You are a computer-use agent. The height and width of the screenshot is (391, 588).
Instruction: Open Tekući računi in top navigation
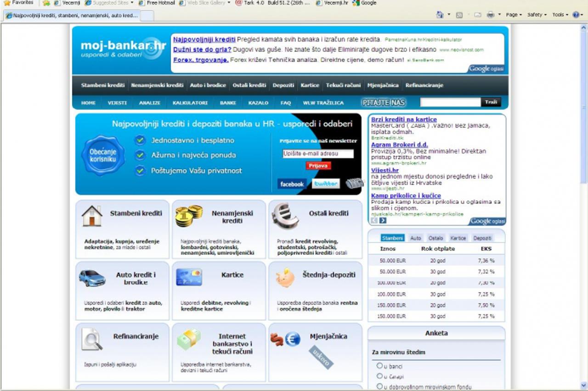pyautogui.click(x=343, y=85)
